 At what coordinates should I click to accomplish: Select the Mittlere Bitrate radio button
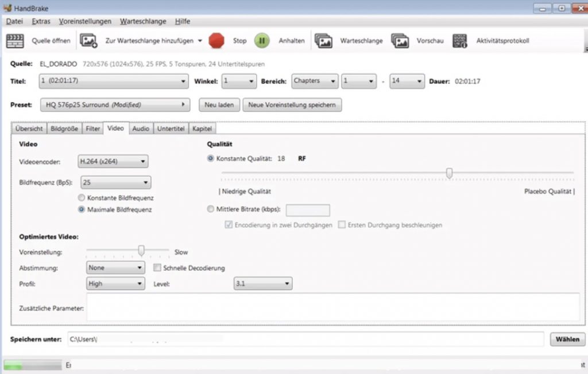coord(211,209)
